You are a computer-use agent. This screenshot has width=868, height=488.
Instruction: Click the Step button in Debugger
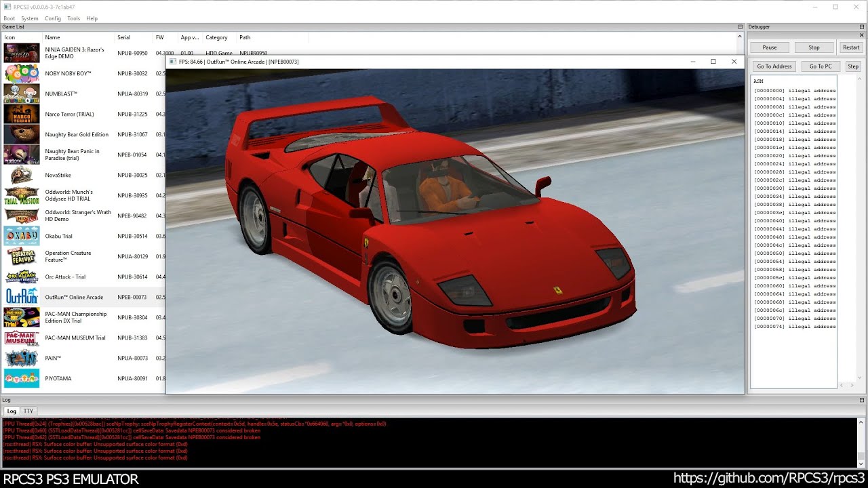(853, 66)
